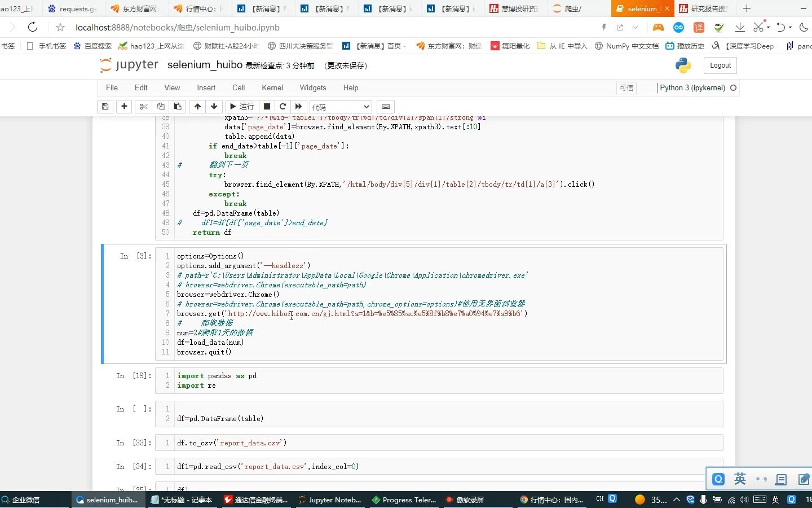Viewport: 812px width, 508px height.
Task: Click the browser screenshot scissors tool
Action: tap(758, 27)
